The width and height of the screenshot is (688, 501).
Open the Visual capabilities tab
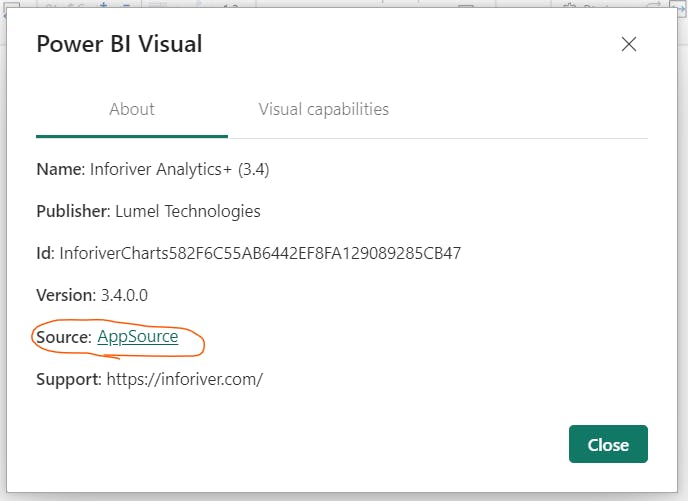(x=323, y=109)
